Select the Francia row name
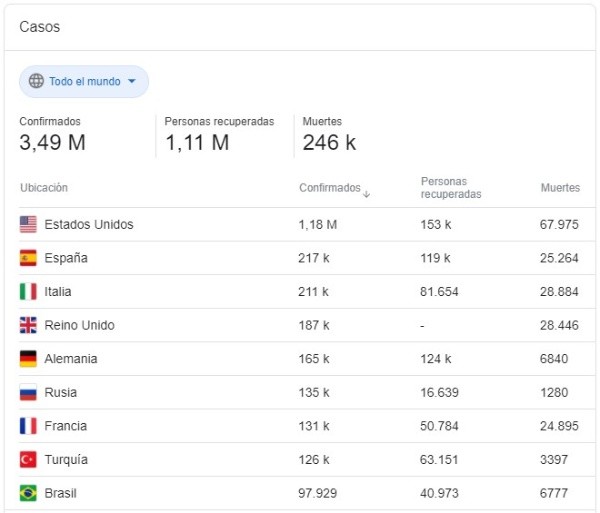This screenshot has height=513, width=600. tap(65, 426)
